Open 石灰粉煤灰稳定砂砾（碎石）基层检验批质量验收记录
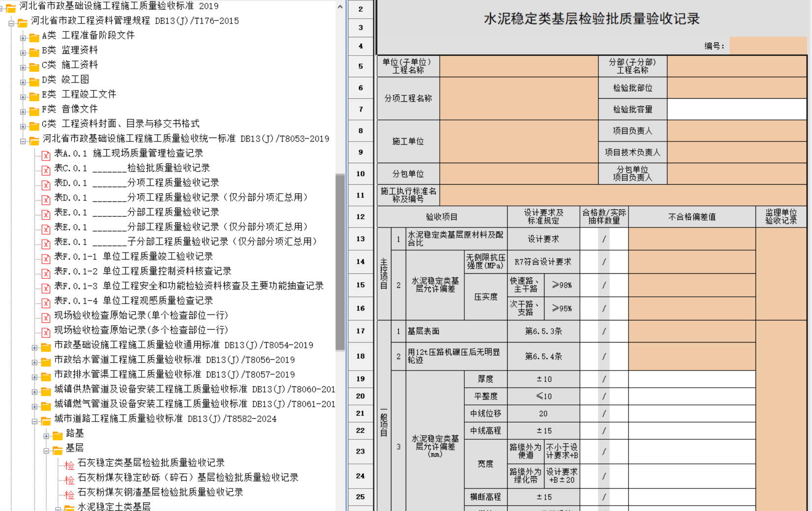Viewport: 812px width, 511px height. [x=188, y=478]
